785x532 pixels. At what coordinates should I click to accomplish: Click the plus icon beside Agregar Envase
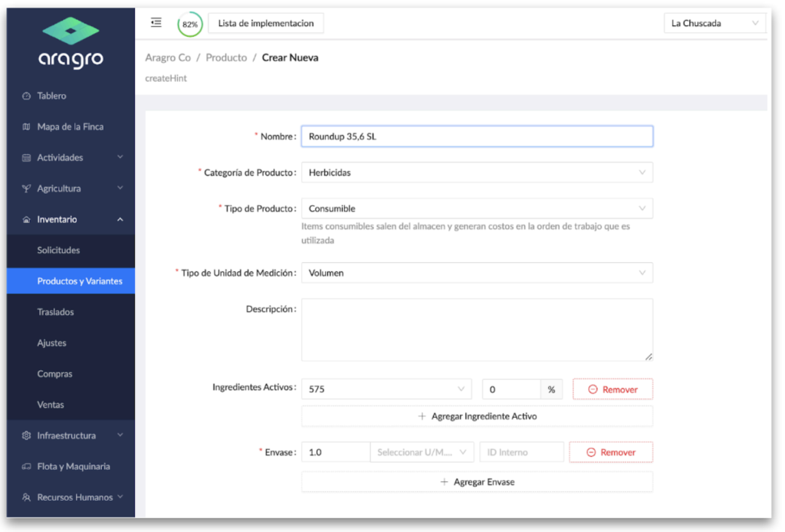(x=444, y=482)
